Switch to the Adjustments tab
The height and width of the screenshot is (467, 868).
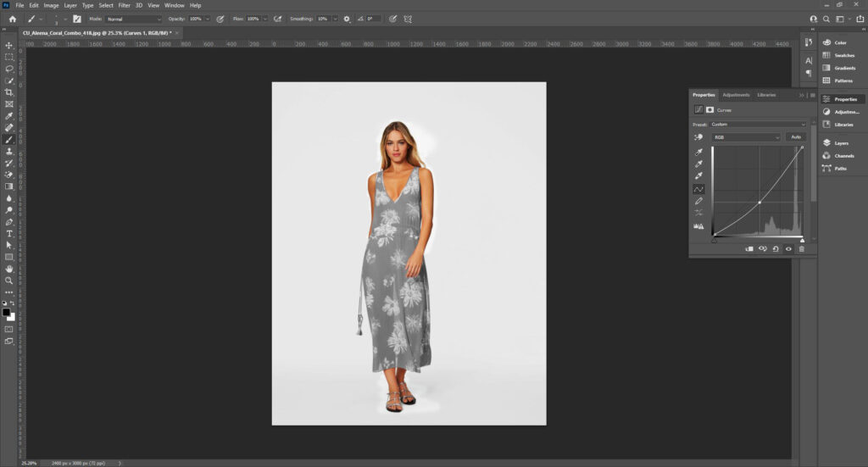pos(736,95)
